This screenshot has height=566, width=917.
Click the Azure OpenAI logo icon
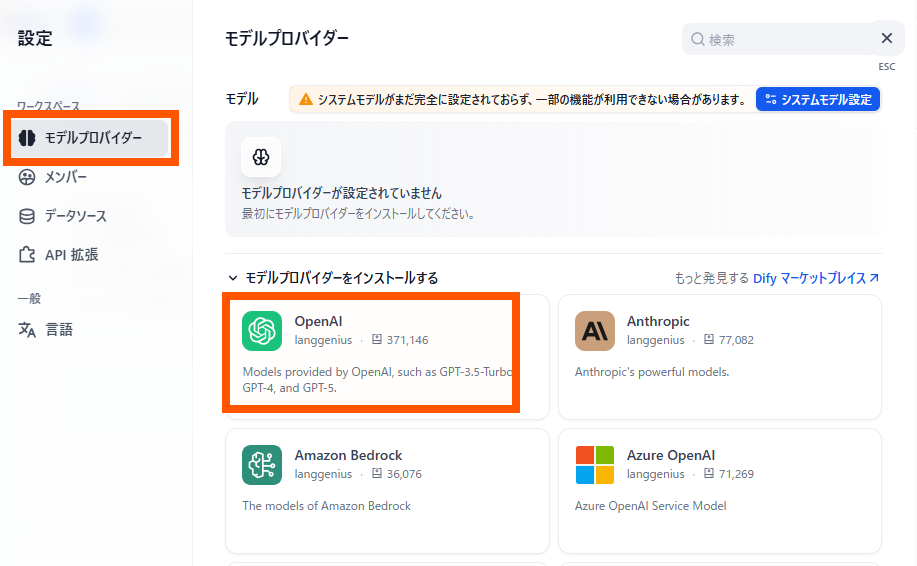tap(595, 465)
